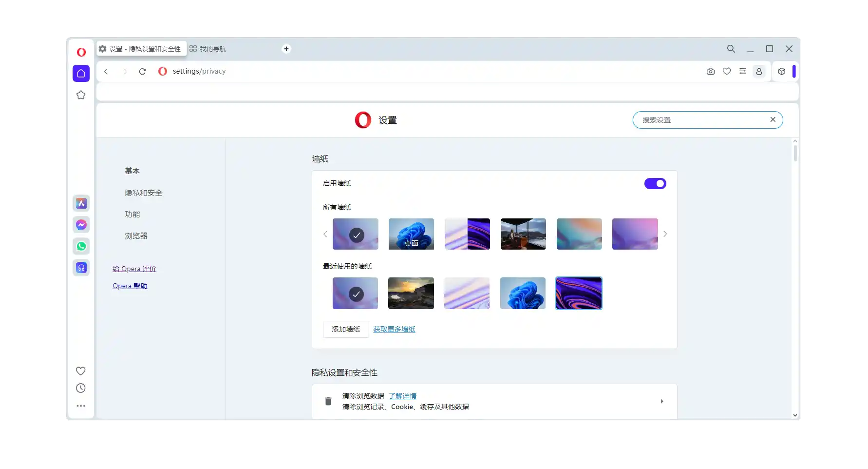868x469 pixels.
Task: Choose the split pastel and purple wave wallpaper
Action: point(467,234)
